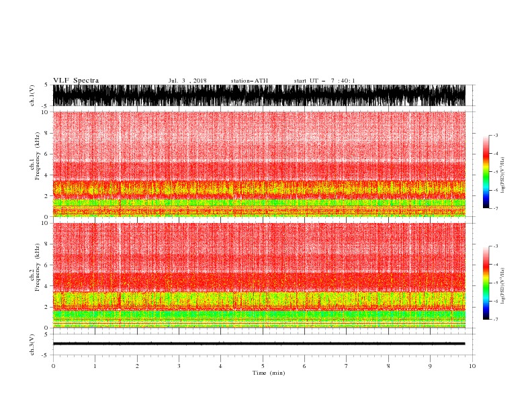Click the ch.1 black waveform plot
The image size is (532, 411).
click(x=259, y=95)
